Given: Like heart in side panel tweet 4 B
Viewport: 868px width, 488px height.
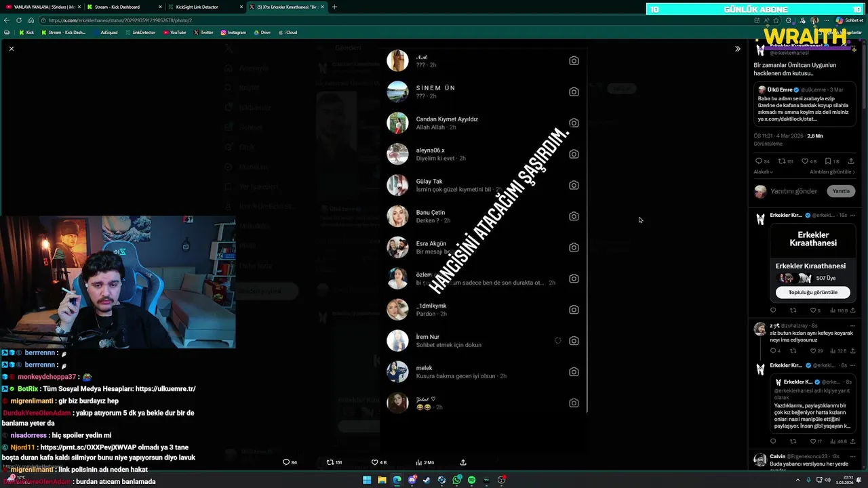Looking at the screenshot, I should (x=805, y=161).
